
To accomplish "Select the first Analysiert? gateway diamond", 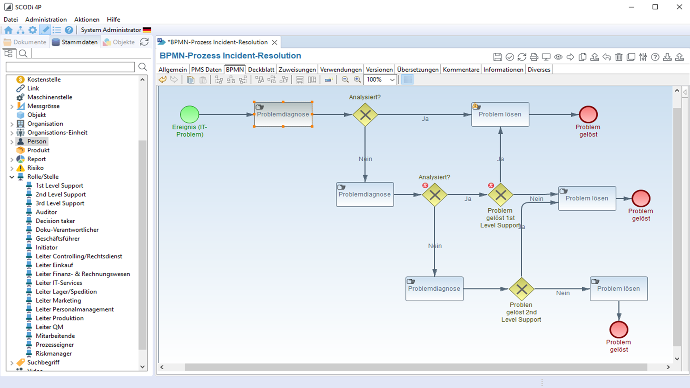I will point(365,115).
